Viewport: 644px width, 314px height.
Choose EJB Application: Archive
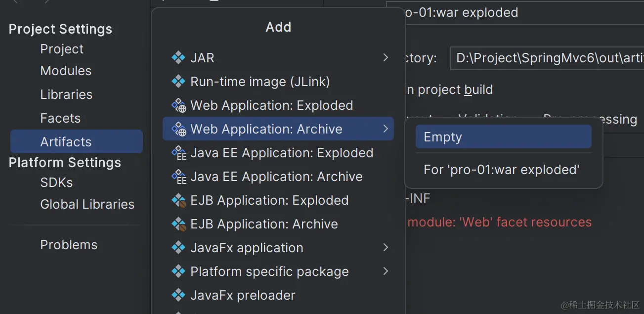[x=278, y=224]
